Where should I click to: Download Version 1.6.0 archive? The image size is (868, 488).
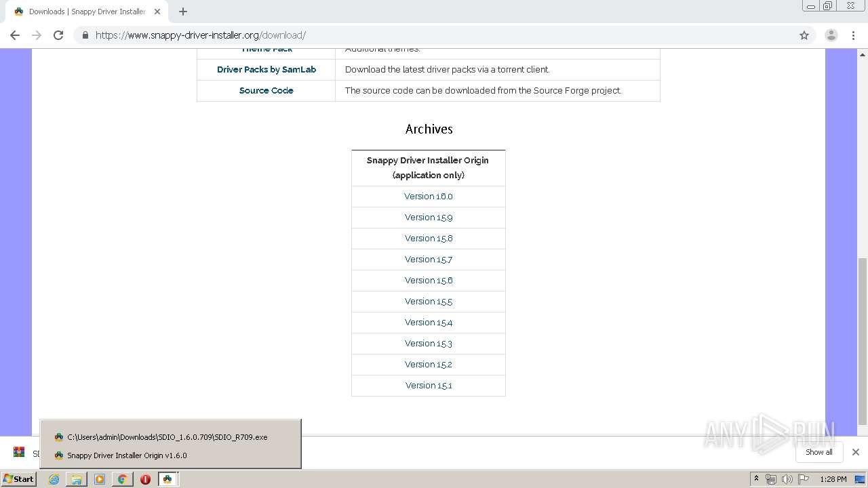click(429, 196)
